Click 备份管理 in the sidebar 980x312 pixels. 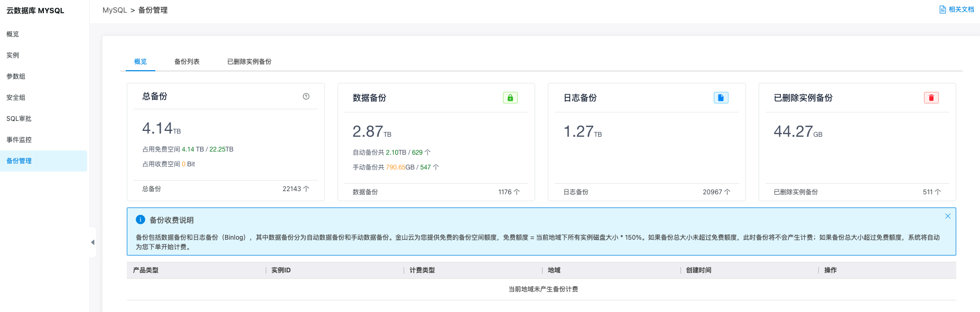point(19,161)
